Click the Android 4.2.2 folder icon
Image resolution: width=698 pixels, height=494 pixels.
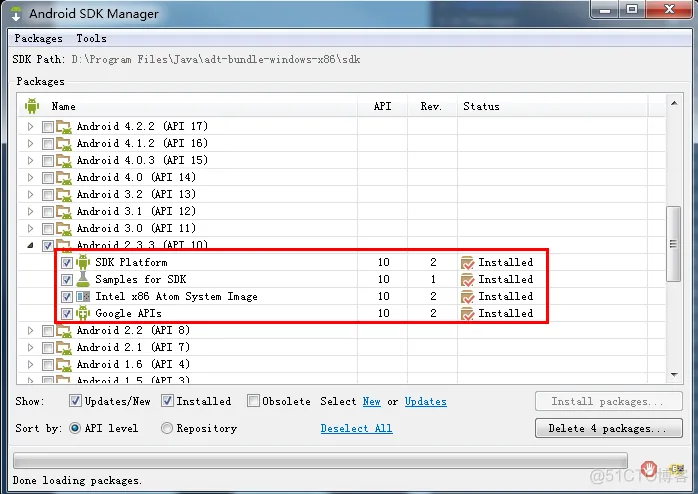tap(64, 127)
